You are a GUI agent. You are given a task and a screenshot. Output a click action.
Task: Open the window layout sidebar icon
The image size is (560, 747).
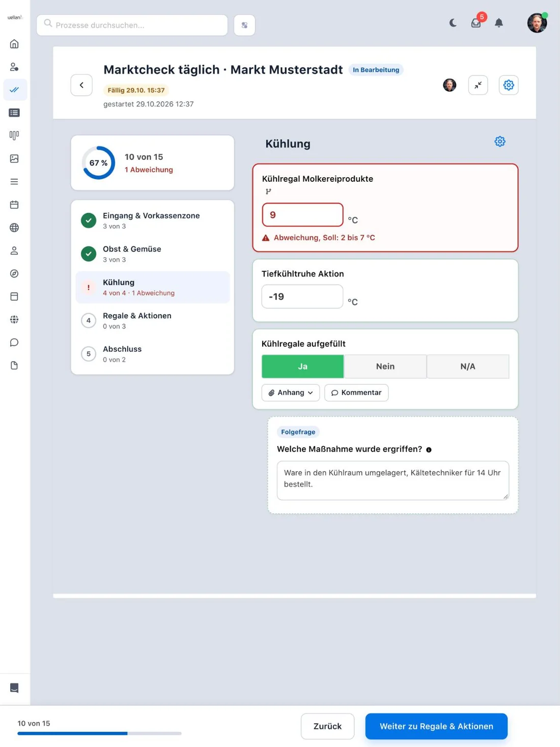point(14,296)
